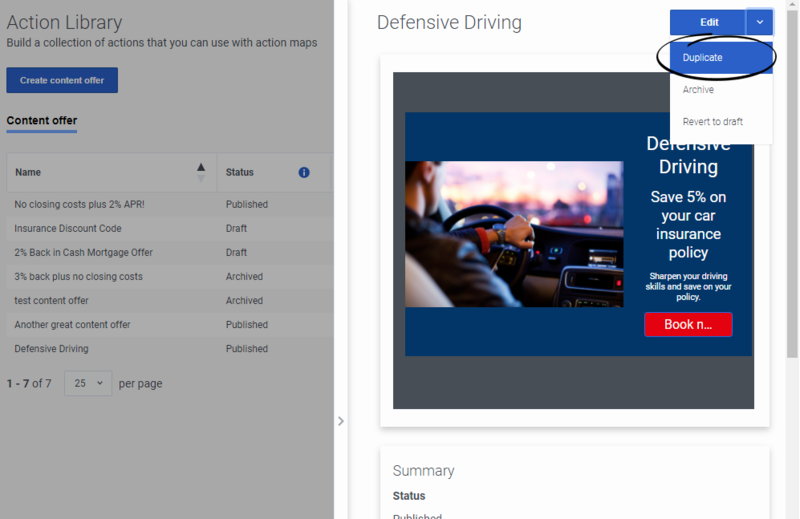Open the 2% Back in Cash Mortgage Offer row
The image size is (800, 519).
pos(170,253)
